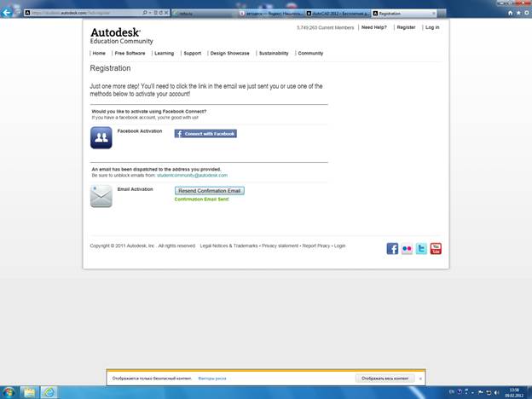This screenshot has width=532, height=399.
Task: Click studentcommunity@autodesk.com email link
Action: pos(193,176)
